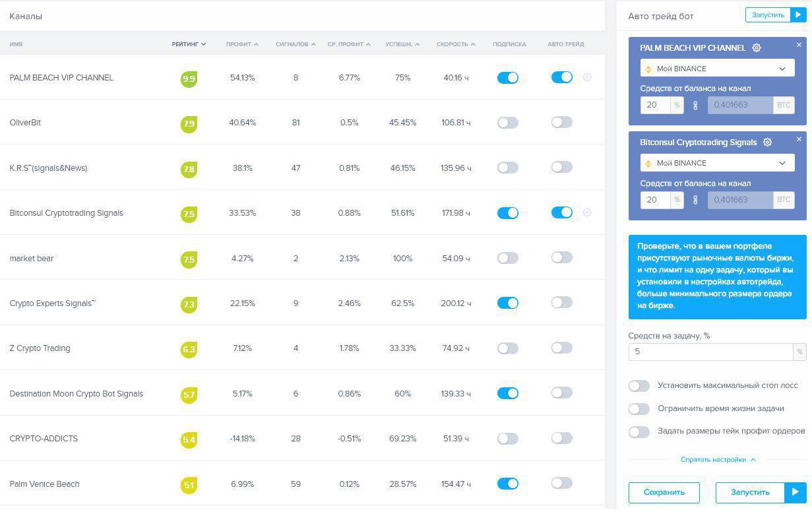Image resolution: width=812 pixels, height=510 pixels.
Task: Edit the Средств на задачу percent field
Action: [711, 352]
